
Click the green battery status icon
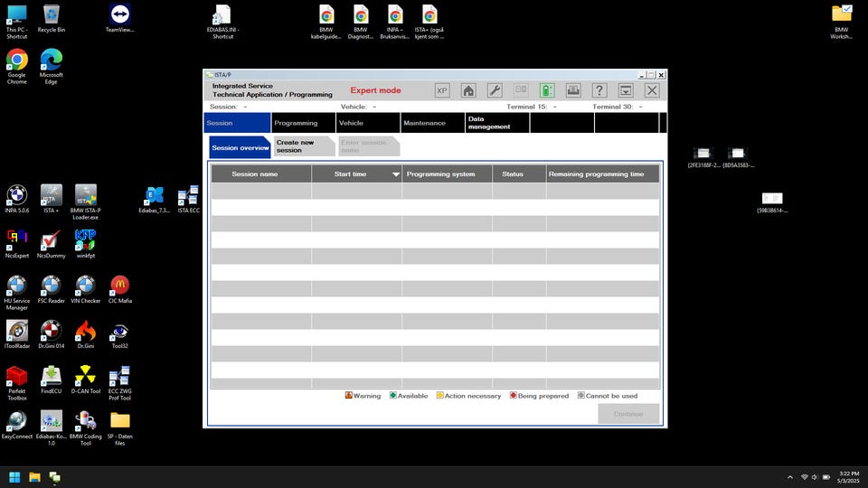click(547, 90)
